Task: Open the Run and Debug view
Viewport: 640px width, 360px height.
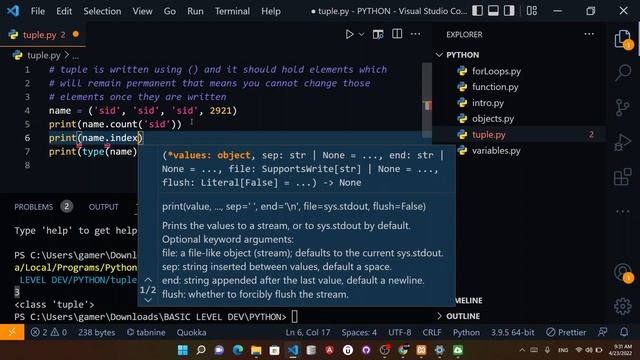Action: [x=622, y=142]
